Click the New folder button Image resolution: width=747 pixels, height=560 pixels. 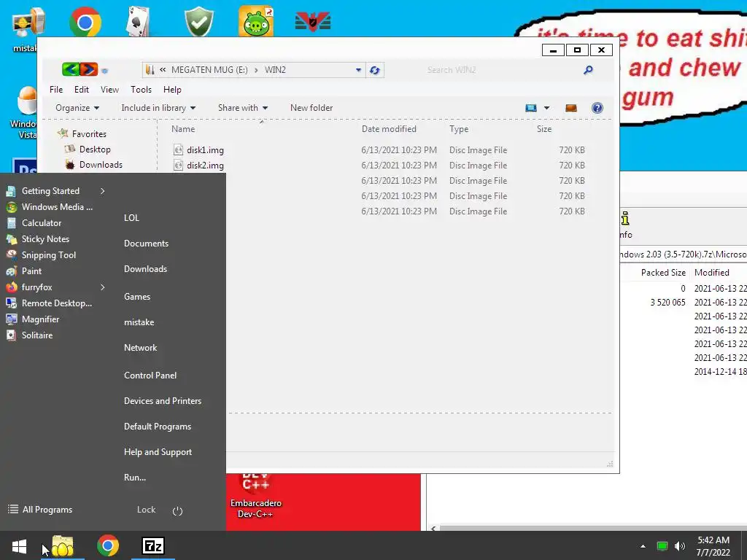pos(311,108)
